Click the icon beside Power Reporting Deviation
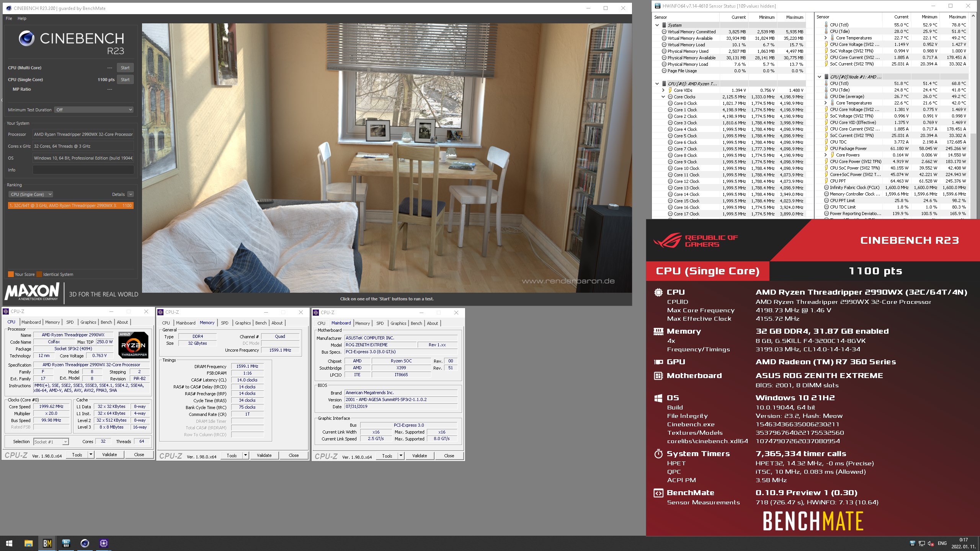 click(826, 214)
